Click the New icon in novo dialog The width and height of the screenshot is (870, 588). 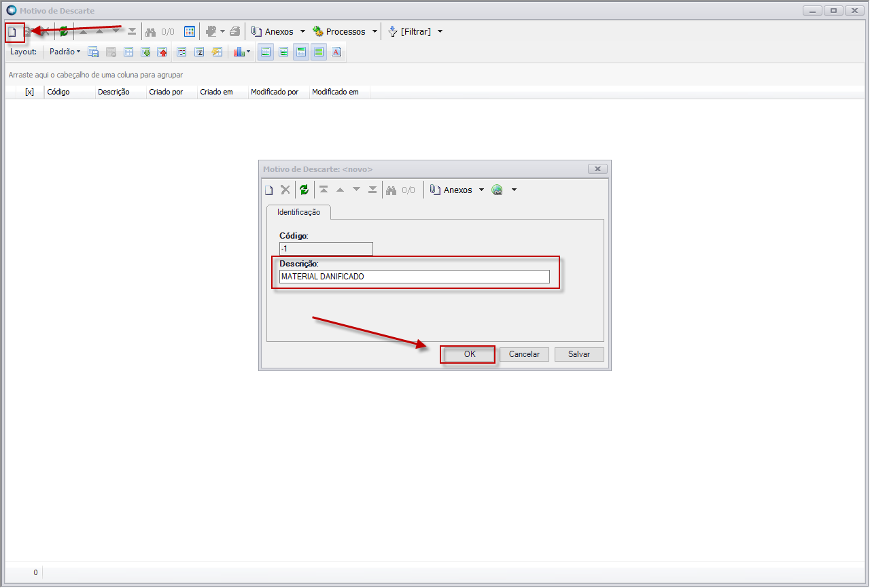[x=268, y=190]
